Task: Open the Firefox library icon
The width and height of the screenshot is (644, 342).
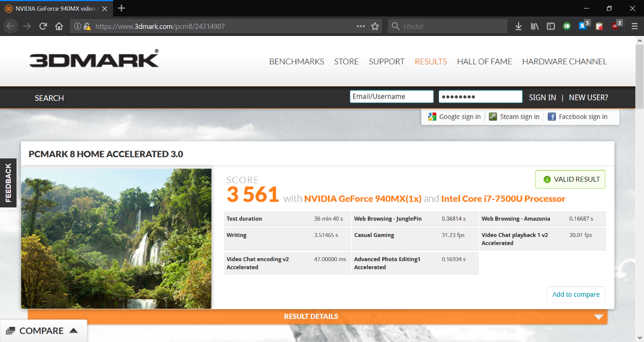Action: coord(535,26)
